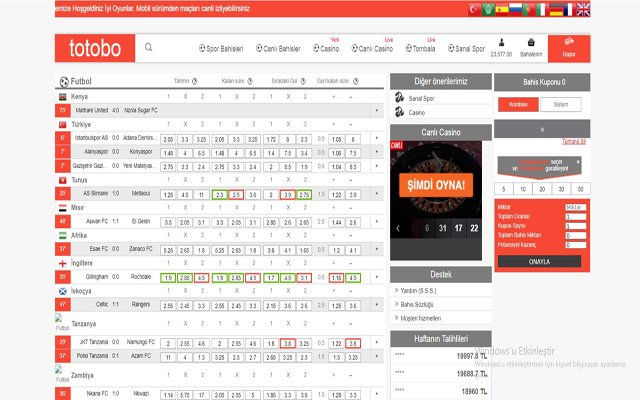The width and height of the screenshot is (640, 400).
Task: Click previous arrow on casino number strip
Action: point(396,228)
